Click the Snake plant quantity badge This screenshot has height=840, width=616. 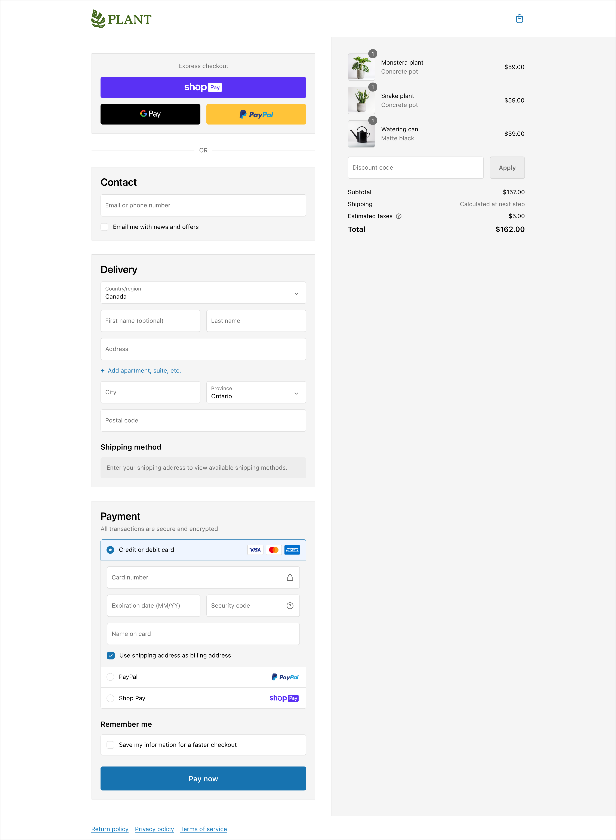pos(373,87)
